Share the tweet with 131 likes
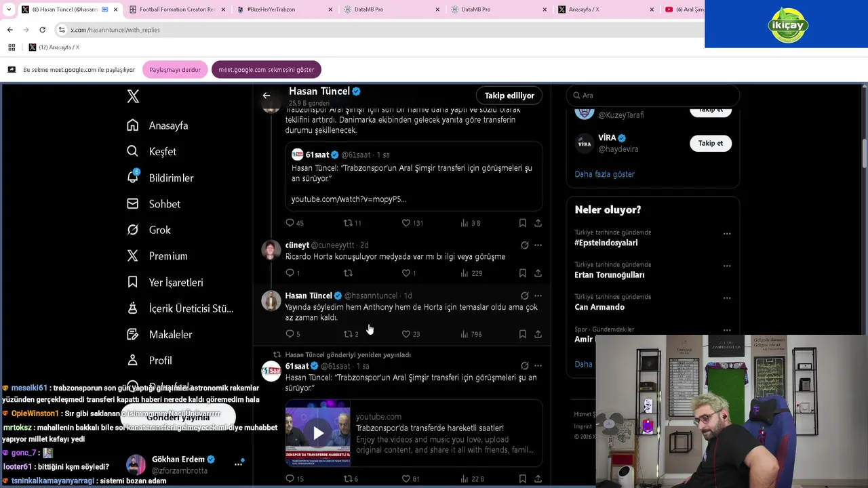Viewport: 868px width, 488px height. [538, 223]
